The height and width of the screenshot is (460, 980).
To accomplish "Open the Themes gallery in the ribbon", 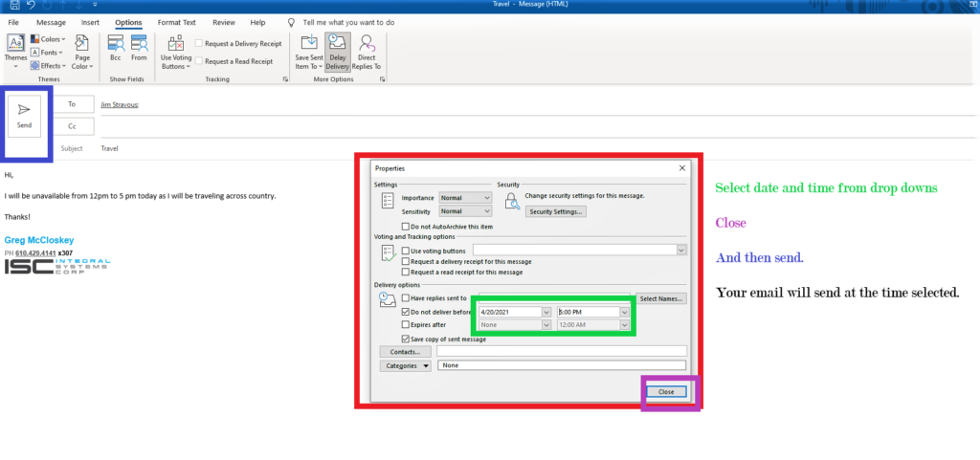I will click(15, 52).
